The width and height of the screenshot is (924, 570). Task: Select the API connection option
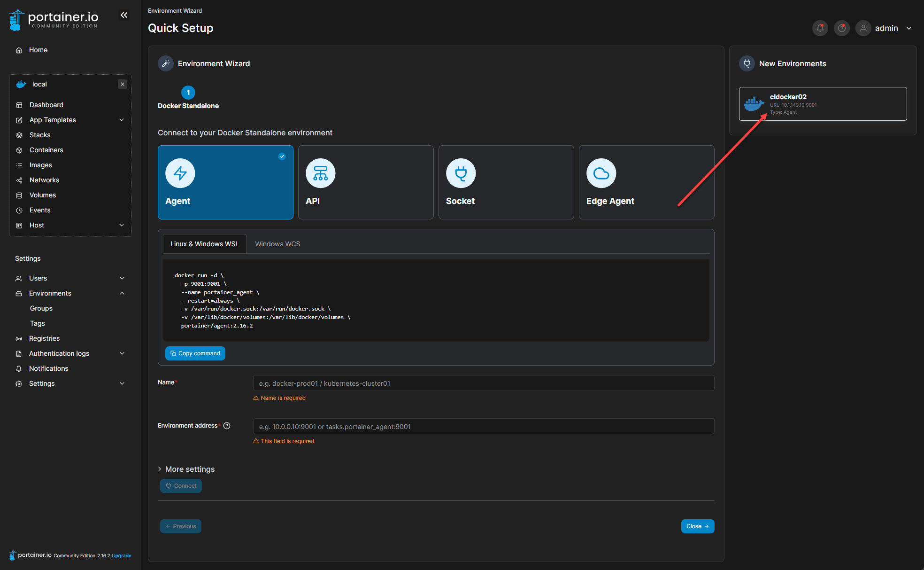[x=365, y=182]
